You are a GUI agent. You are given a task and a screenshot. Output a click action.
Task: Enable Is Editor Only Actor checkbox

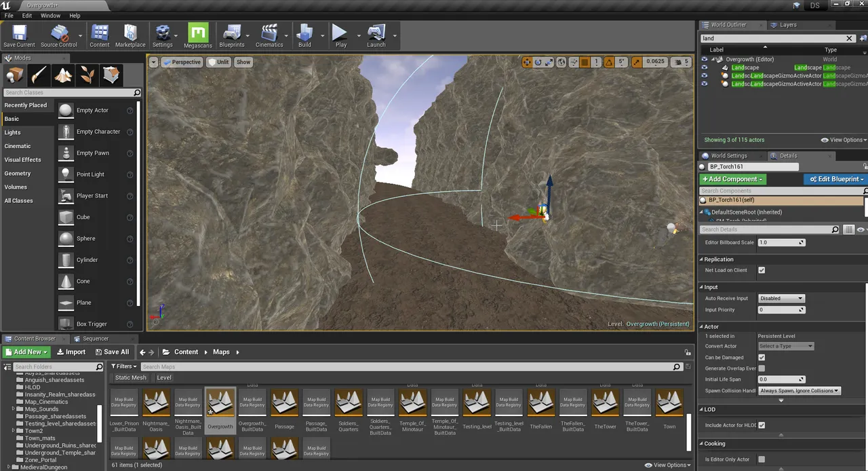coord(762,459)
